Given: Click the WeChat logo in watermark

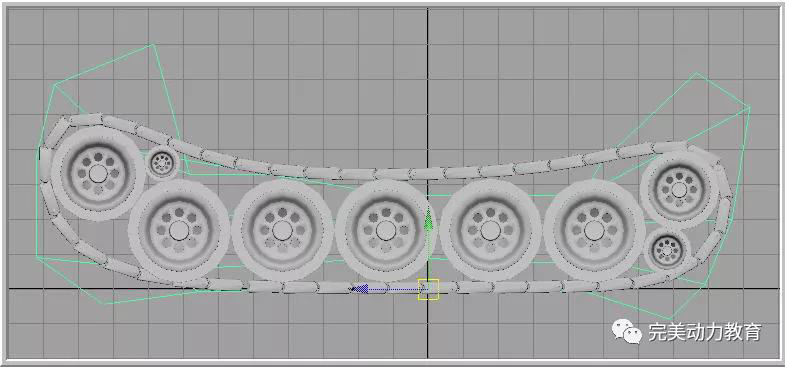Looking at the screenshot, I should 627,331.
